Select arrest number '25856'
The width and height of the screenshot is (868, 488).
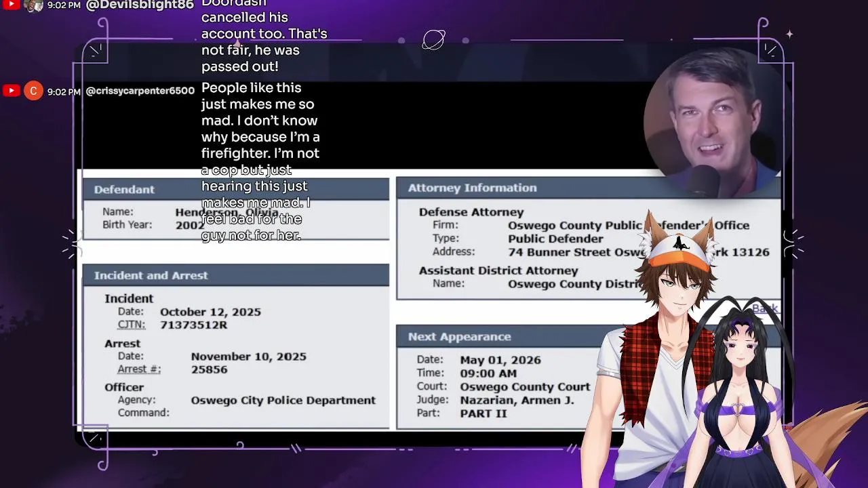[x=209, y=369]
